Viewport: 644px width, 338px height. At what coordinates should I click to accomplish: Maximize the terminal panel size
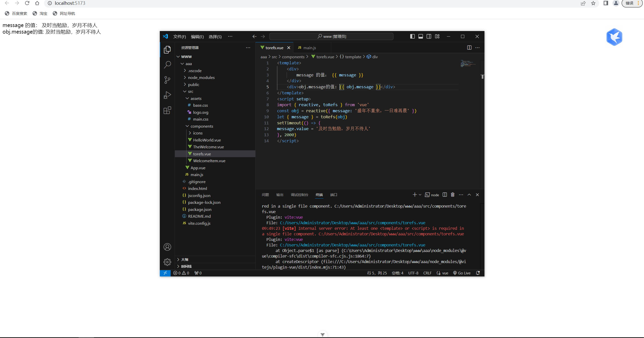(x=469, y=195)
